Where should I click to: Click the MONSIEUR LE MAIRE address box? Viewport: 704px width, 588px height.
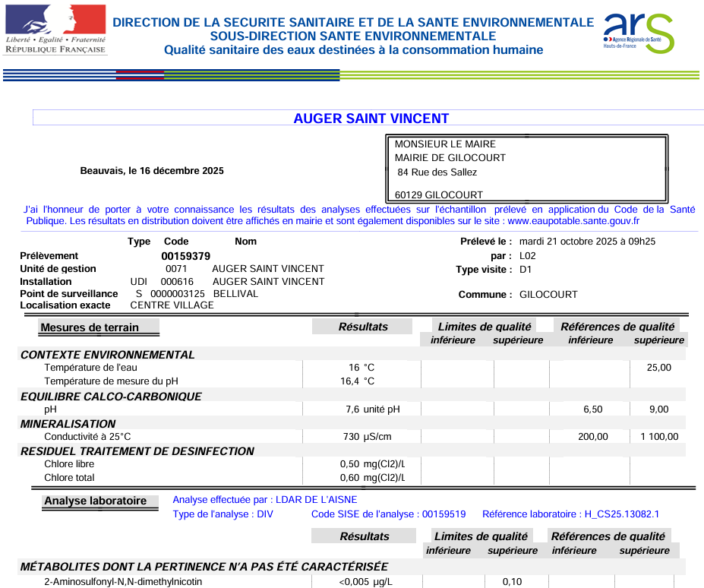click(528, 169)
